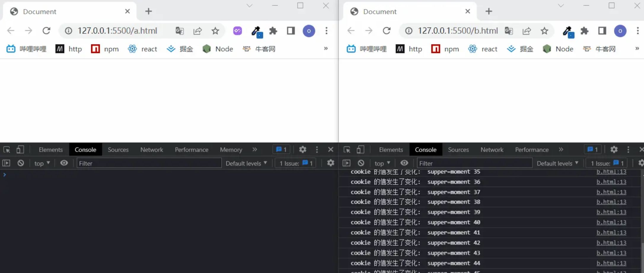Open top context dropdown in right console
The height and width of the screenshot is (273, 644).
(x=382, y=163)
